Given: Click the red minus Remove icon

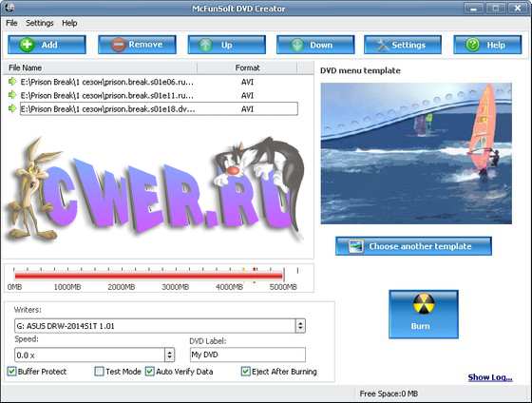Looking at the screenshot, I should pos(119,45).
